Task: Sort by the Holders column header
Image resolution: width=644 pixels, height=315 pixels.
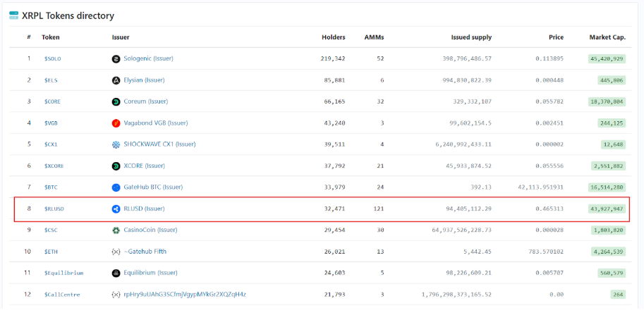Action: pos(334,37)
